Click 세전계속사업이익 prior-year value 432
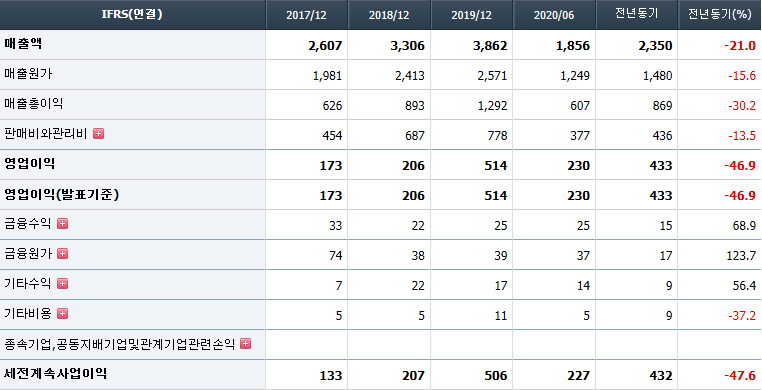The image size is (762, 390). [661, 376]
